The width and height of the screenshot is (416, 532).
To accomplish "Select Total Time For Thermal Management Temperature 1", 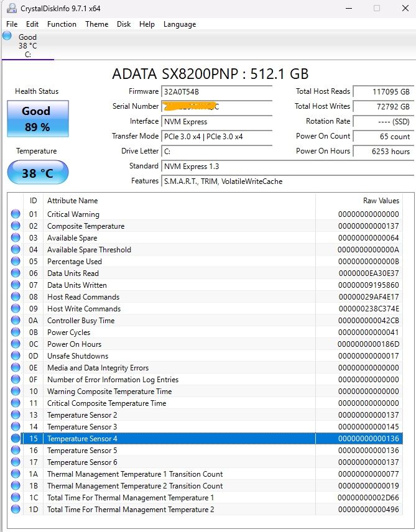I will [131, 497].
